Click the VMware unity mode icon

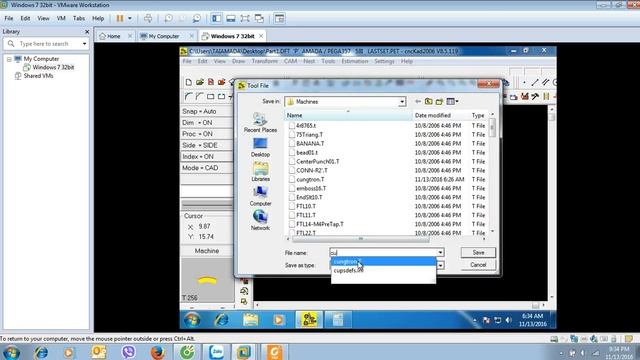259,18
